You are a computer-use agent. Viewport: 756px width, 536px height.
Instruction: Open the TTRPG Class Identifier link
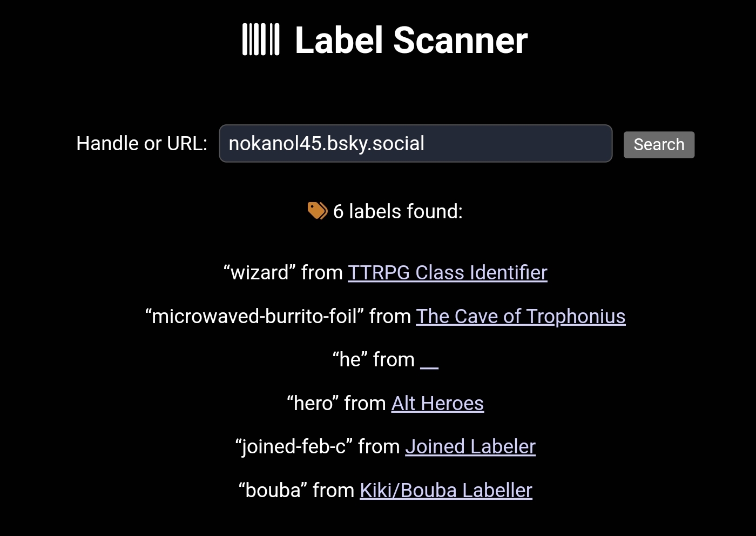point(447,273)
